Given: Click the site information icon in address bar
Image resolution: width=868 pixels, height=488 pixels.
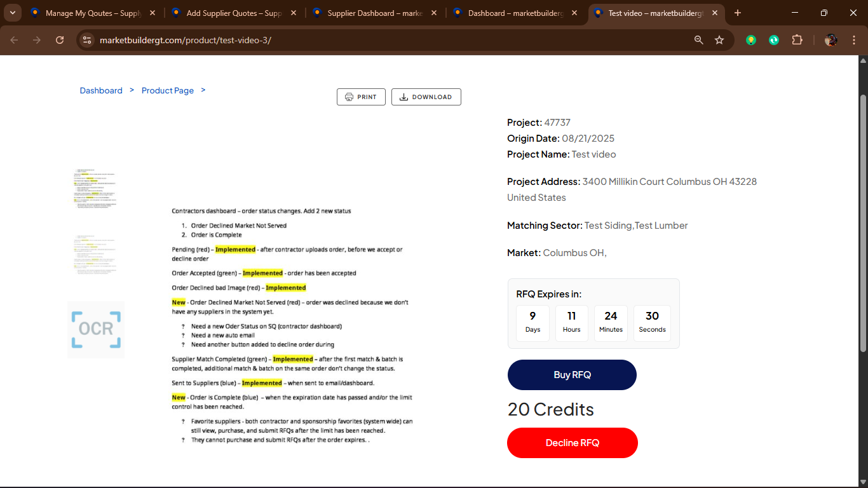Looking at the screenshot, I should point(87,40).
